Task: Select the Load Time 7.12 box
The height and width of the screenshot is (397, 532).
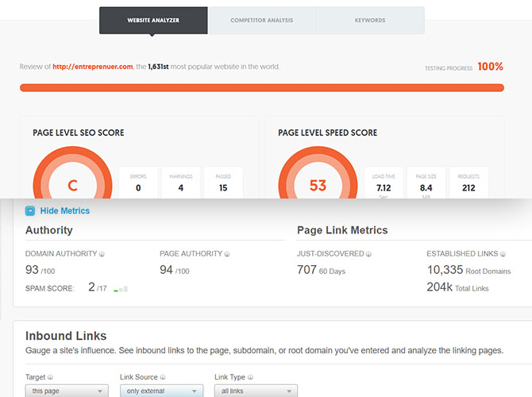Action: [384, 182]
